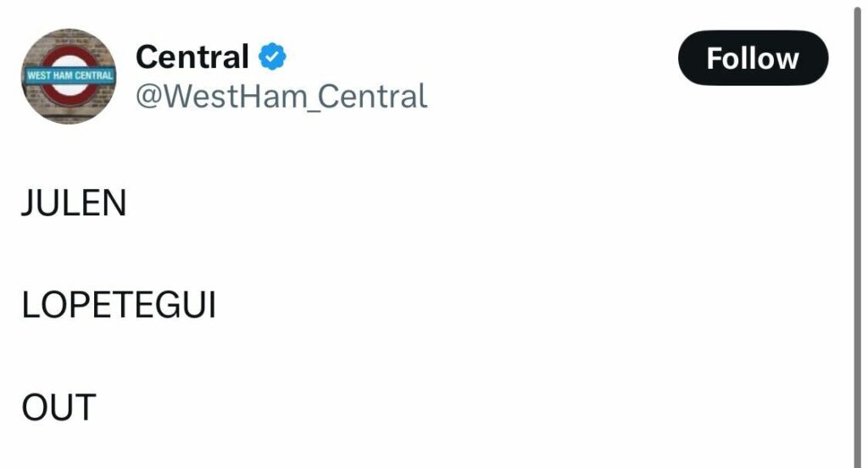This screenshot has width=868, height=468.
Task: Open the Central display name profile link
Action: [192, 57]
